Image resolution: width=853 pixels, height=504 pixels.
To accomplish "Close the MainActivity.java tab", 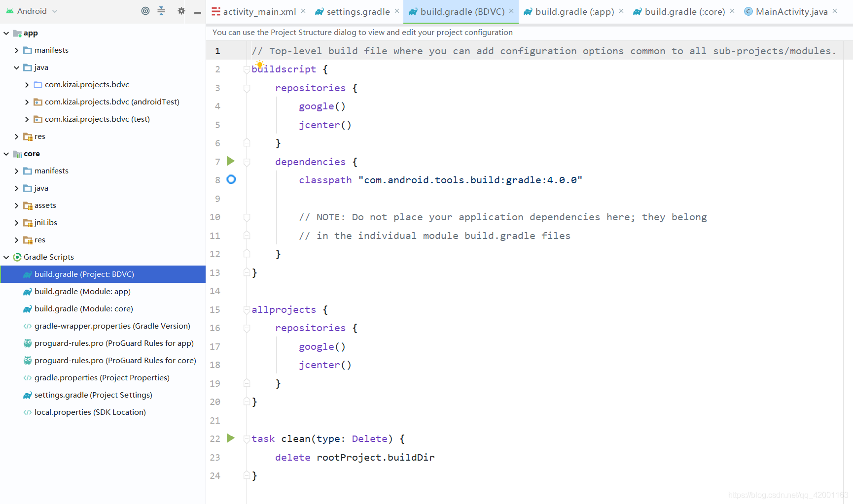I will click(x=835, y=11).
